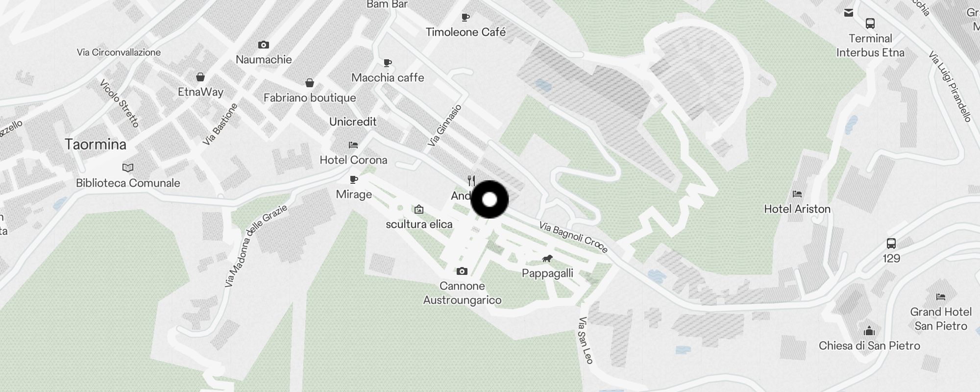The width and height of the screenshot is (980, 392).
Task: Select the shopping bag icon for Fabriano boutique
Action: (309, 82)
